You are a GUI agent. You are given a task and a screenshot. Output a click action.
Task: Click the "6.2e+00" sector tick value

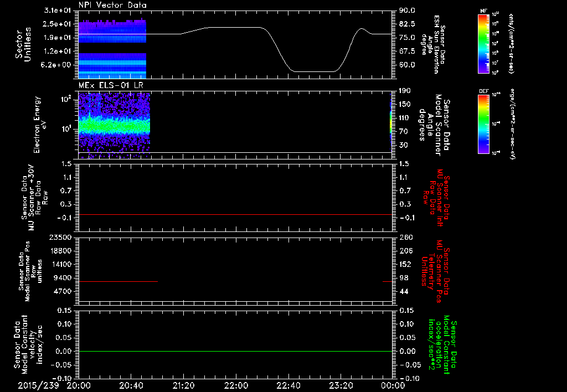pyautogui.click(x=57, y=65)
